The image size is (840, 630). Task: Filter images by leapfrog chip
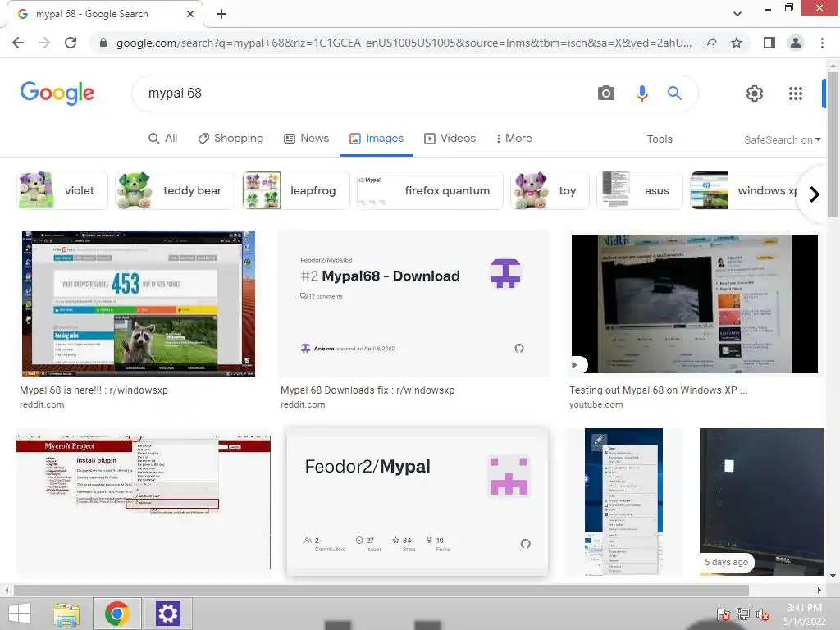(x=295, y=190)
